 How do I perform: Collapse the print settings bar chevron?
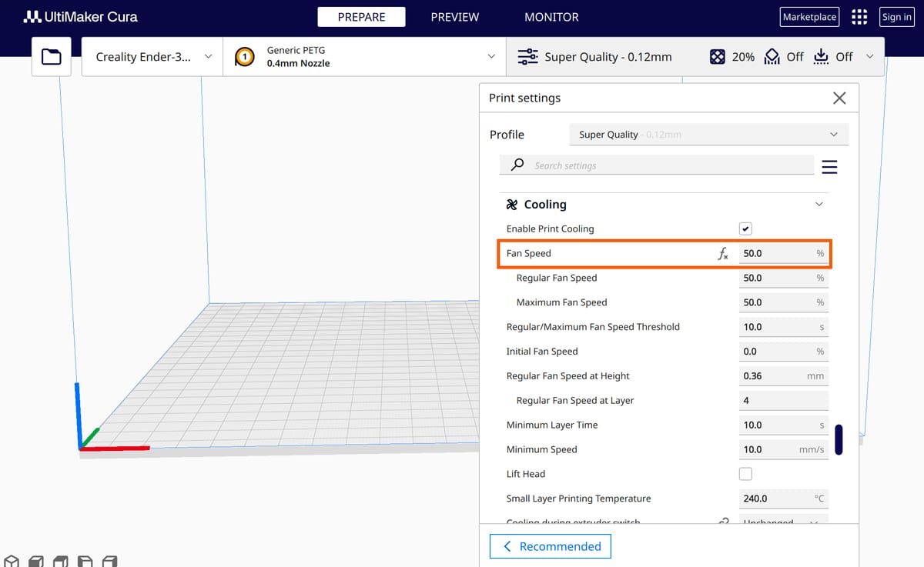(x=870, y=56)
